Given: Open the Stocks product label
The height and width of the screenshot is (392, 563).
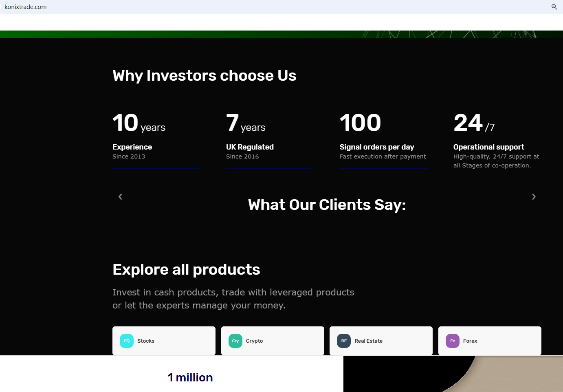Looking at the screenshot, I should tap(146, 341).
